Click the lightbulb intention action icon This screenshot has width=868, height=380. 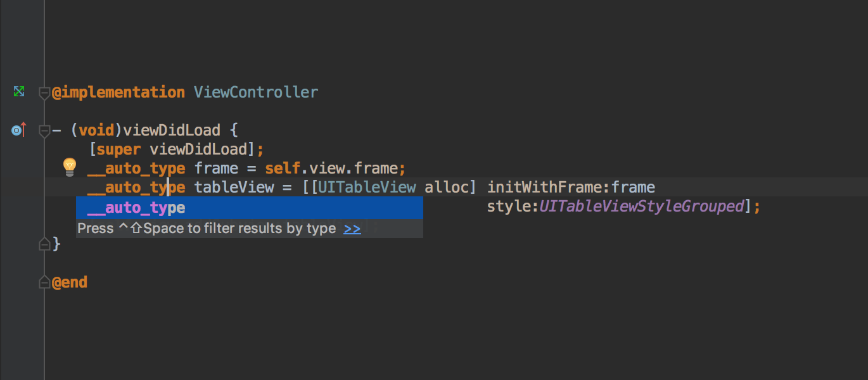[x=69, y=167]
